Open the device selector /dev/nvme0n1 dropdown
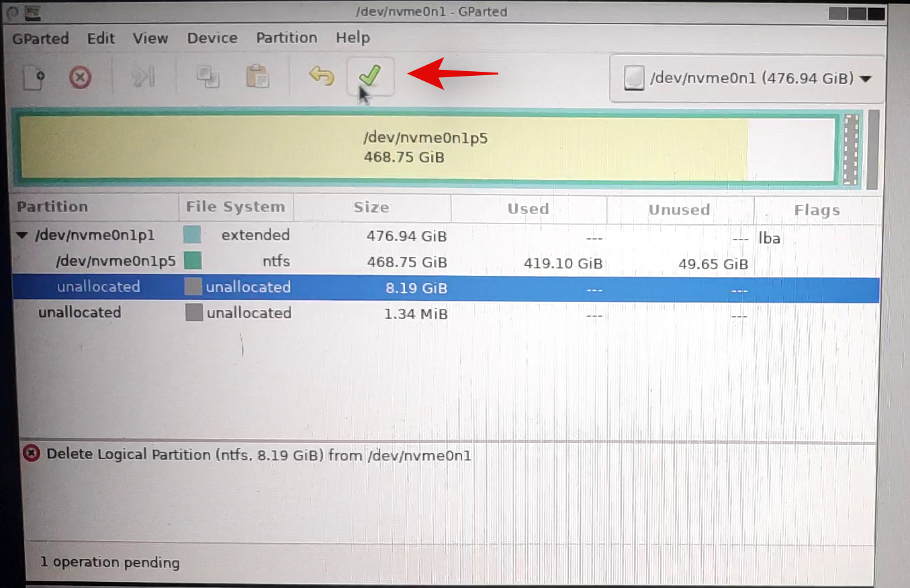Image resolution: width=910 pixels, height=588 pixels. point(747,79)
